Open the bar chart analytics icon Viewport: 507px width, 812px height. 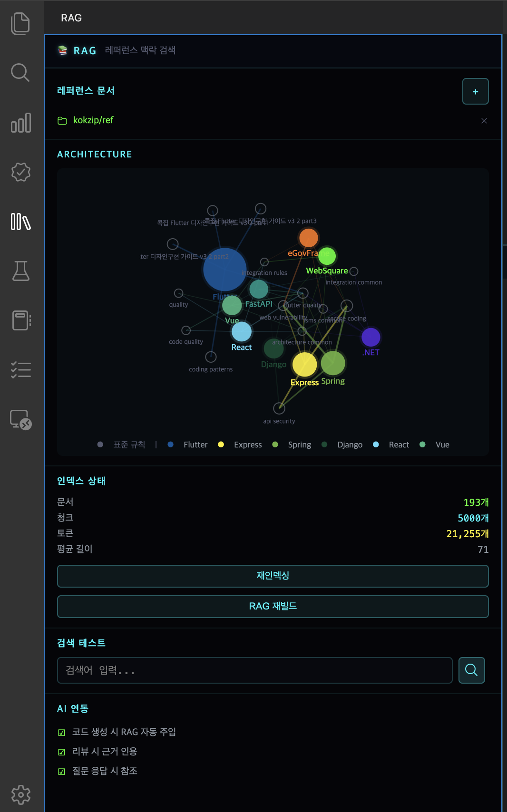20,123
